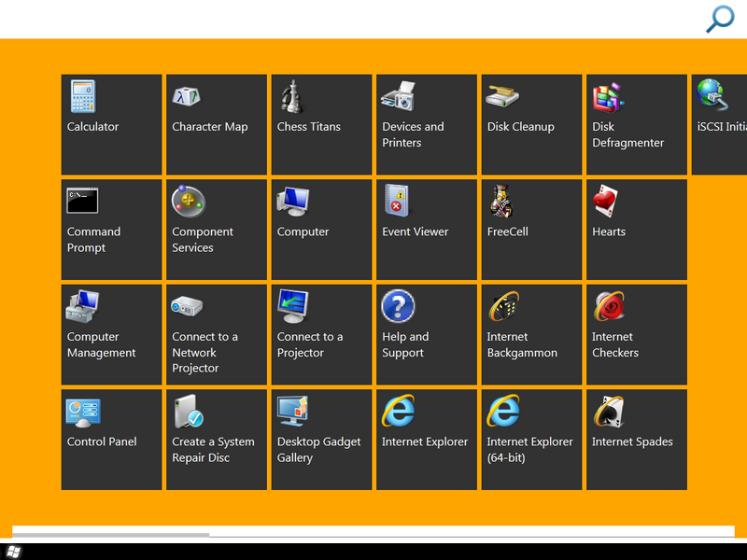Click the "Hearts" label

click(609, 231)
